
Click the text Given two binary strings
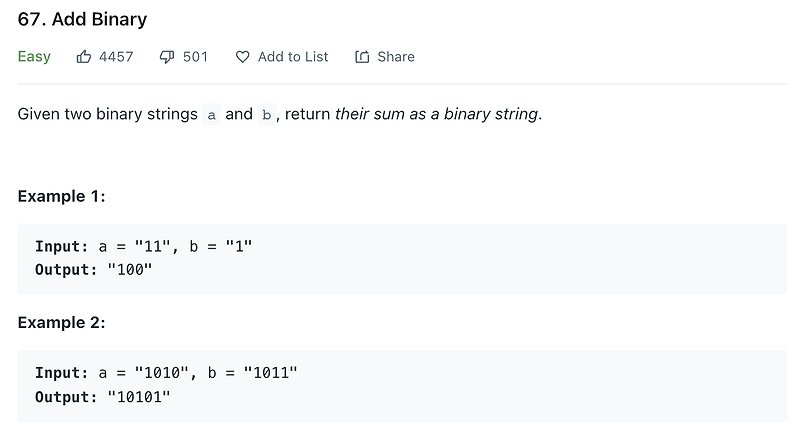pos(108,114)
